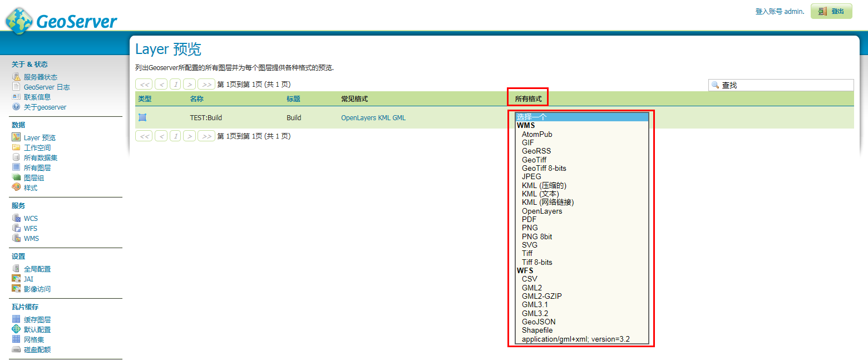Open WMS service settings link

pos(31,239)
